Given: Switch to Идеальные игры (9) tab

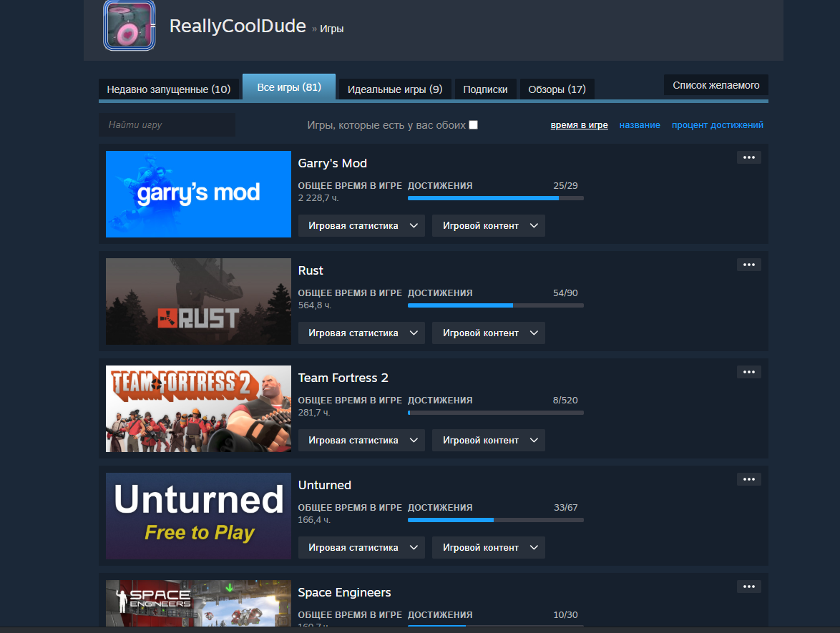Looking at the screenshot, I should [395, 89].
